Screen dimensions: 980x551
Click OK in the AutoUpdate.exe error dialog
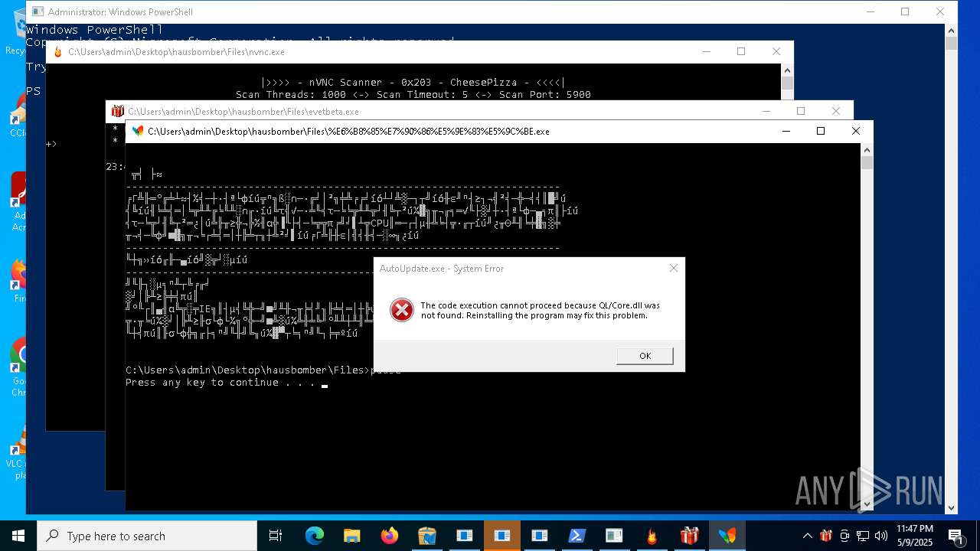[x=645, y=356]
